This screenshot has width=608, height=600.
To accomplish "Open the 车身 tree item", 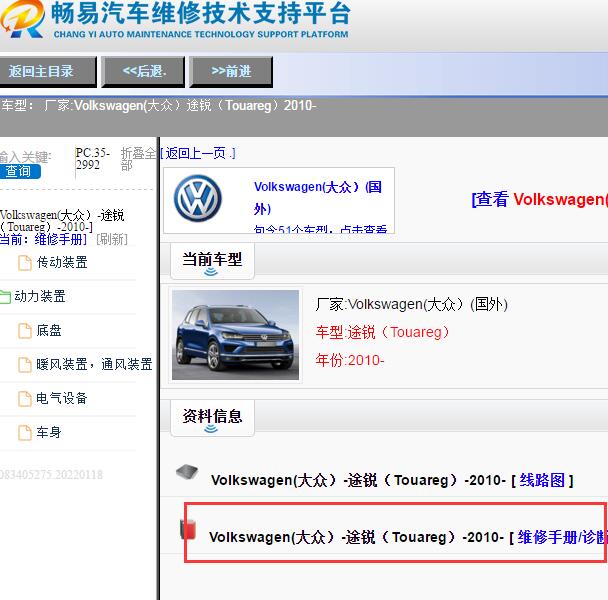I will tap(49, 432).
